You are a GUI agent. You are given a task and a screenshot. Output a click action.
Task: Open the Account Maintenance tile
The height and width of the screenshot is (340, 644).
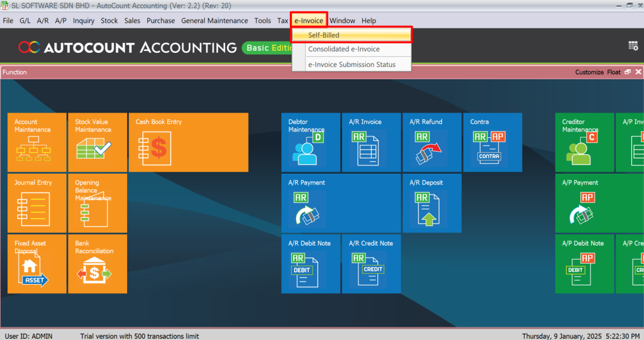point(37,142)
